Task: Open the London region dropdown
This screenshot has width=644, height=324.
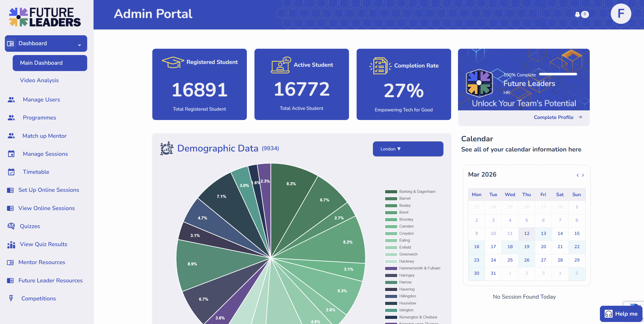Action: coord(408,149)
